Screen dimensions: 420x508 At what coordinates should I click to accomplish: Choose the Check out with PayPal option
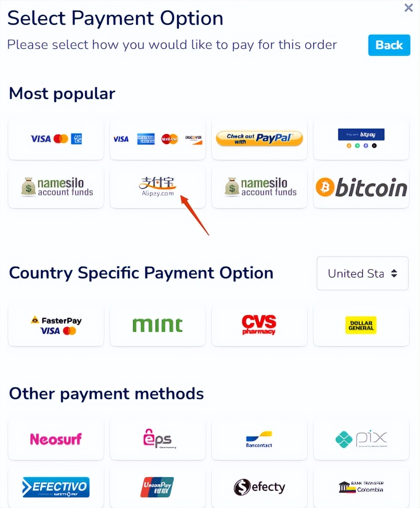coord(259,139)
